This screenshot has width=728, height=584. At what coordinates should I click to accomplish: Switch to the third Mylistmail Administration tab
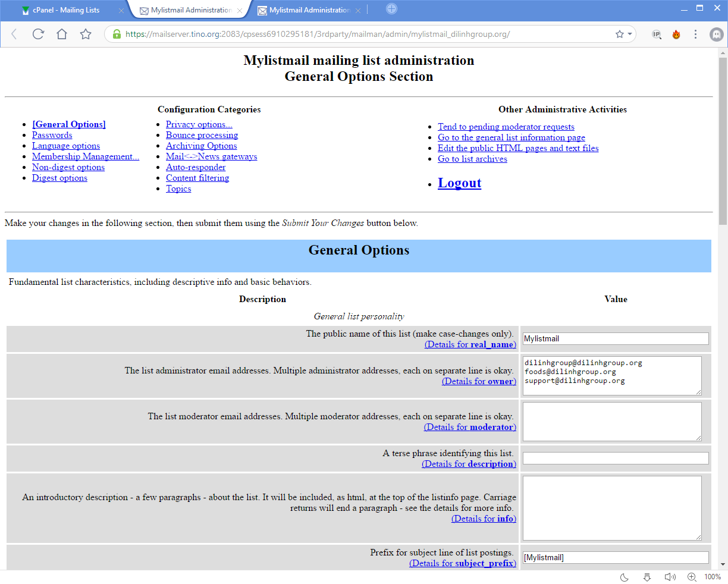309,10
